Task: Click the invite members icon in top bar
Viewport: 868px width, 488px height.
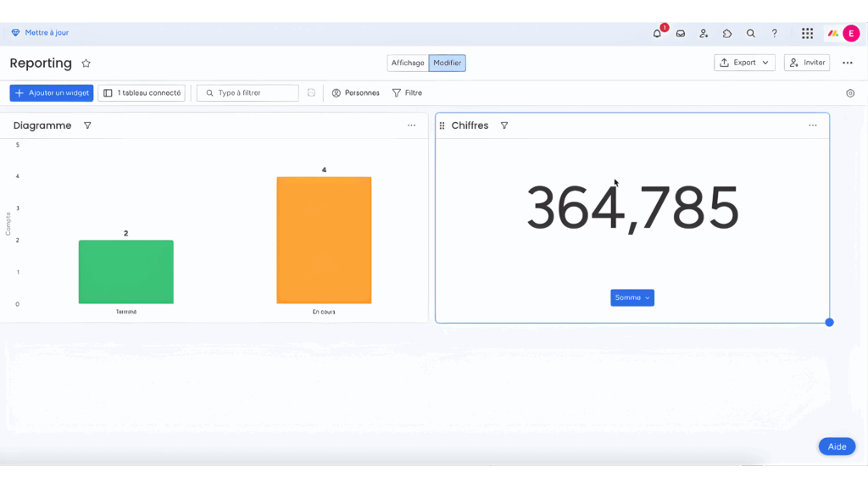Action: coord(704,33)
